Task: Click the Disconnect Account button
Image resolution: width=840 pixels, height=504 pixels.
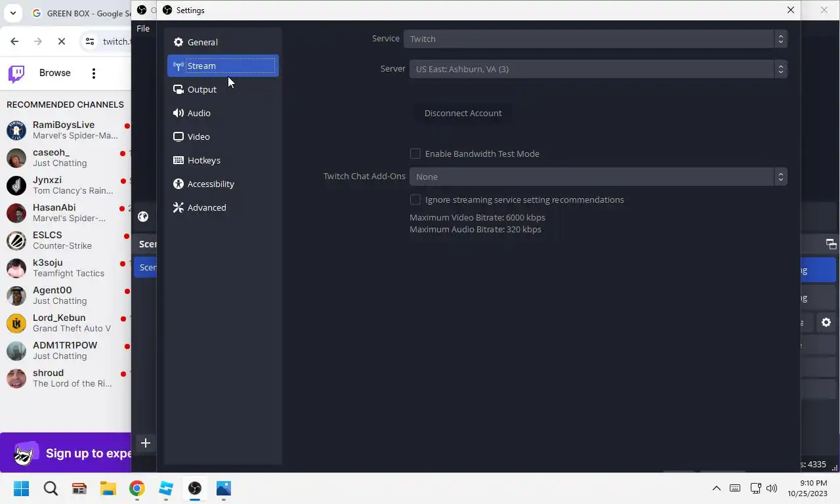Action: tap(463, 113)
